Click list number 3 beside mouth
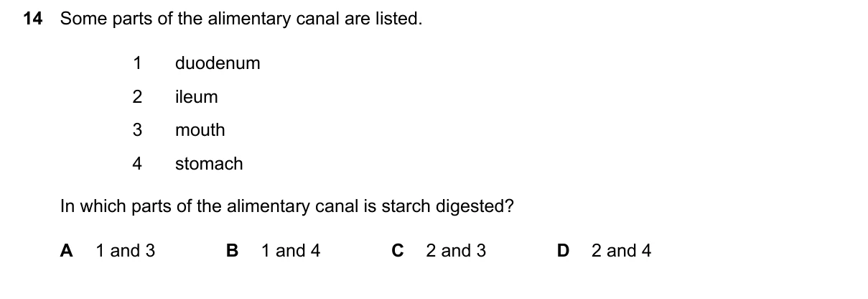This screenshot has height=299, width=868. click(137, 130)
